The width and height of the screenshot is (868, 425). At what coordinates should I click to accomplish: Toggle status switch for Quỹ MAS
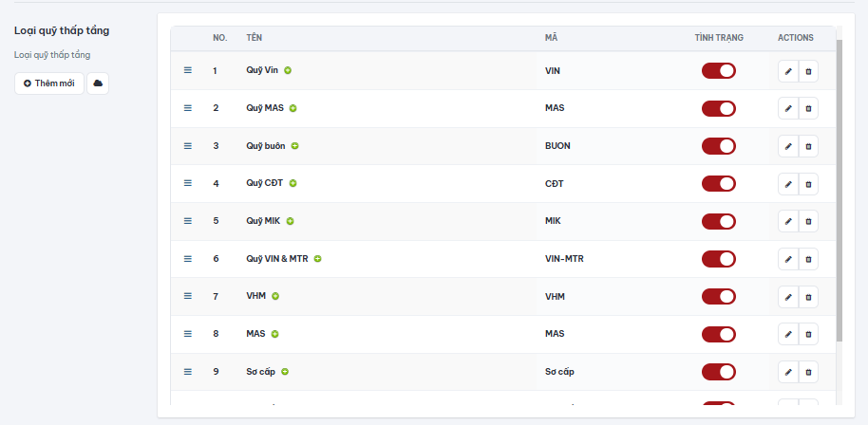pyautogui.click(x=719, y=108)
